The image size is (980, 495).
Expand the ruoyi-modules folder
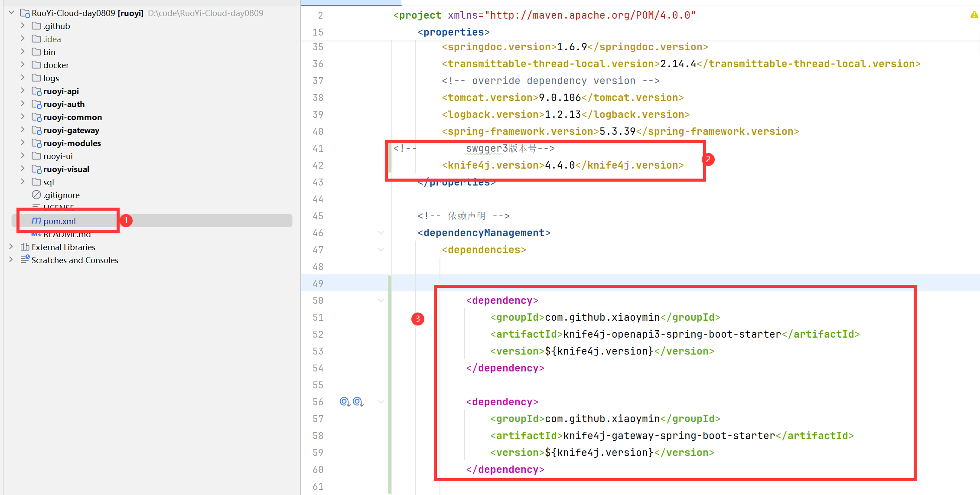(23, 143)
